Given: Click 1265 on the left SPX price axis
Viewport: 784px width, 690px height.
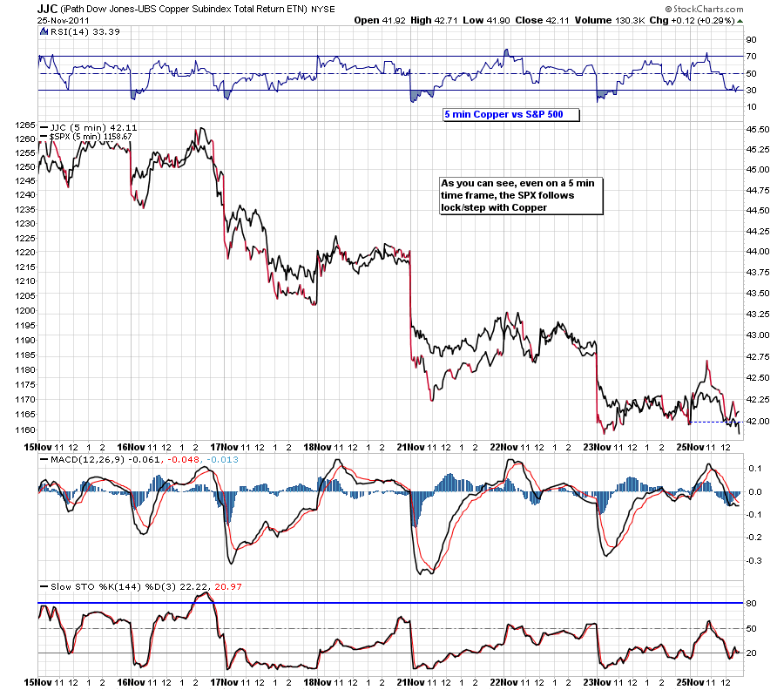Looking at the screenshot, I should pyautogui.click(x=25, y=125).
